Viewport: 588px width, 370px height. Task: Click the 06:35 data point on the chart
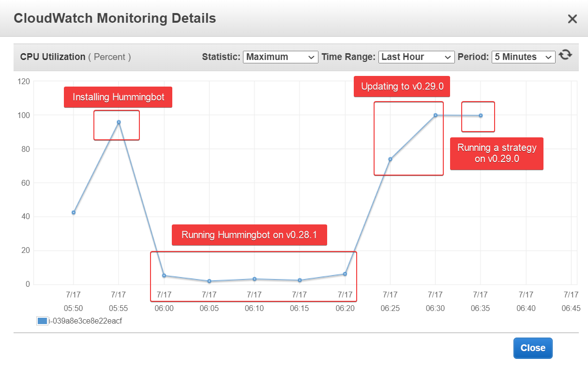pyautogui.click(x=481, y=116)
